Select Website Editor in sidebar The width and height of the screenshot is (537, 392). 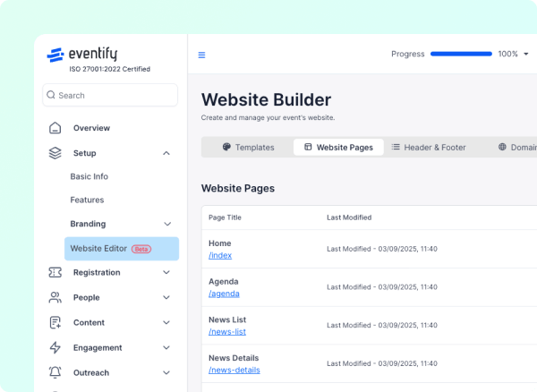pyautogui.click(x=122, y=249)
